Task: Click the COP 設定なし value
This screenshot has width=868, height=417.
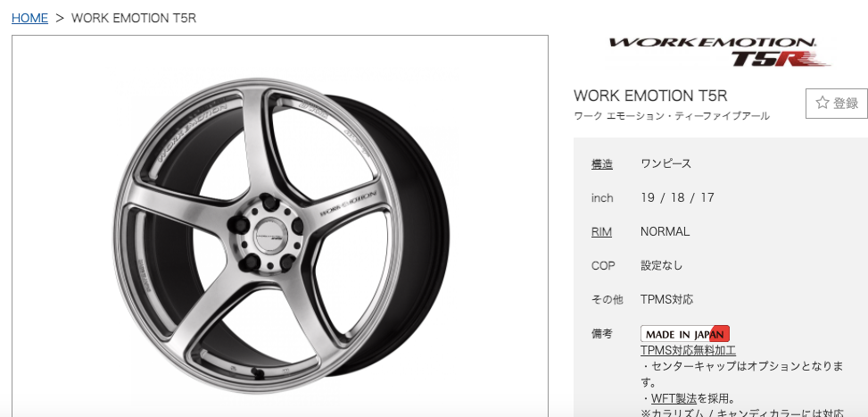Action: point(662,265)
